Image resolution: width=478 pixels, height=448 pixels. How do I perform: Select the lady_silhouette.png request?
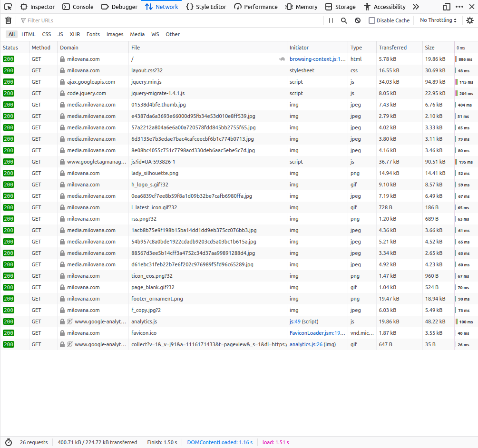239,173
